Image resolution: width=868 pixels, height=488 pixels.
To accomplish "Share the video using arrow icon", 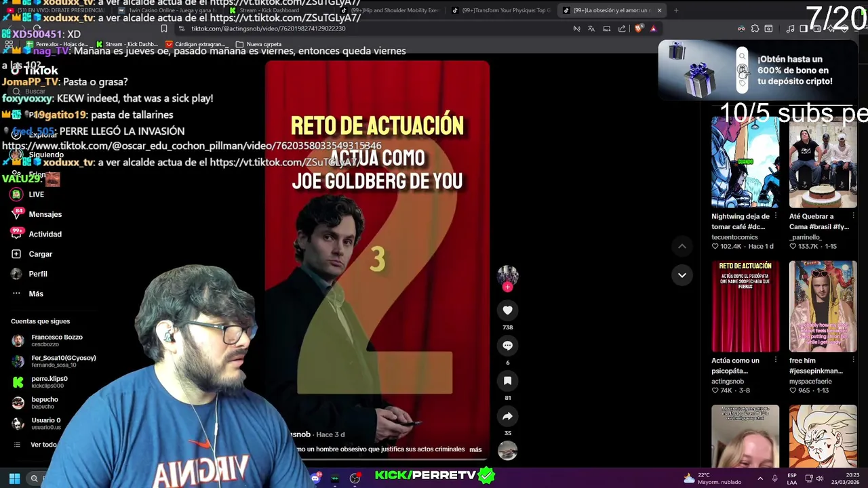I will point(507,416).
